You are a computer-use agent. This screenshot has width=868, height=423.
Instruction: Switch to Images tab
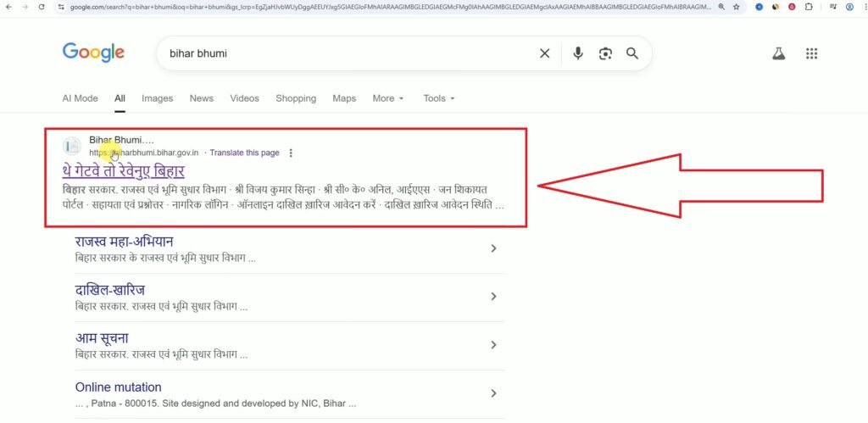tap(157, 98)
